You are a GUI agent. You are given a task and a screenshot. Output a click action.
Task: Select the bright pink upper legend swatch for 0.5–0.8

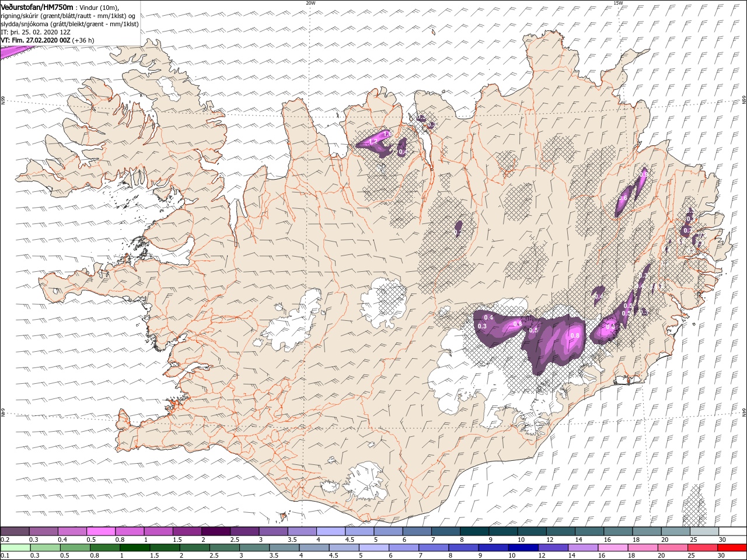click(x=101, y=531)
